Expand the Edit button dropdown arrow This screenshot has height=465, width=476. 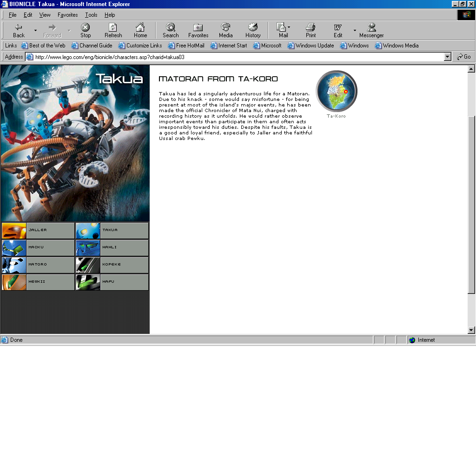pos(355,30)
